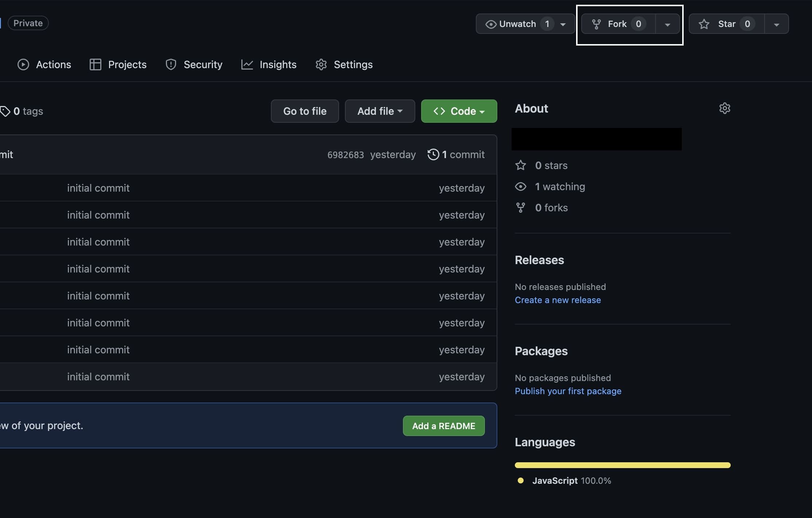Screen dimensions: 812x518
Task: Open the Add file dropdown
Action: click(380, 111)
